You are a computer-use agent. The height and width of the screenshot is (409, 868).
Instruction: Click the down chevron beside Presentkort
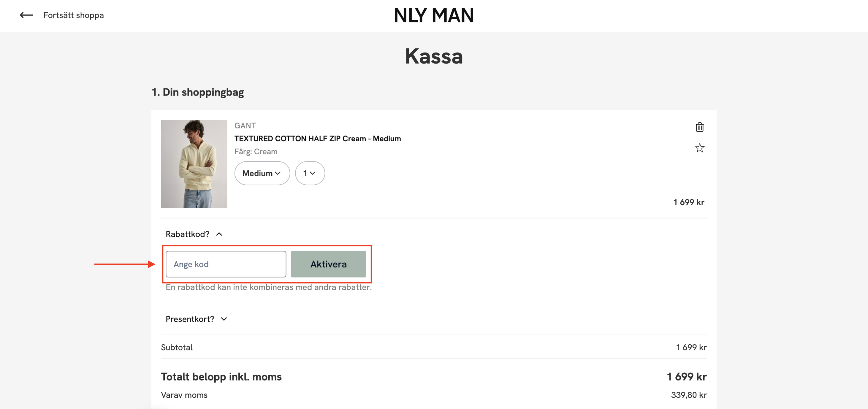click(x=224, y=319)
